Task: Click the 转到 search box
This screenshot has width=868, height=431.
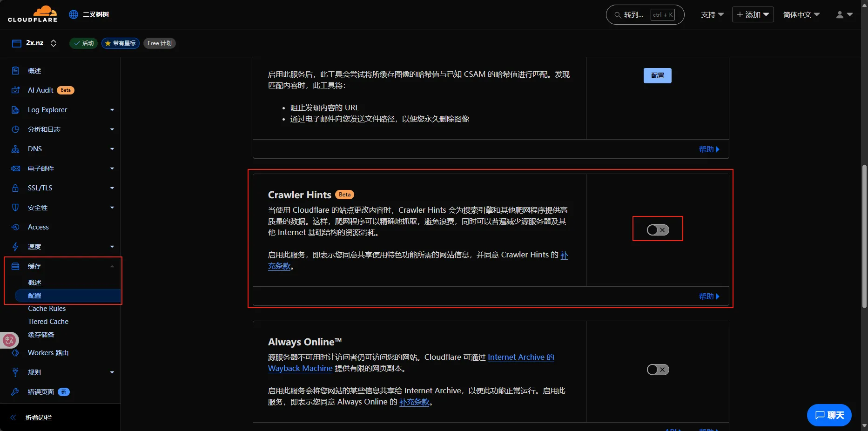Action: 645,15
